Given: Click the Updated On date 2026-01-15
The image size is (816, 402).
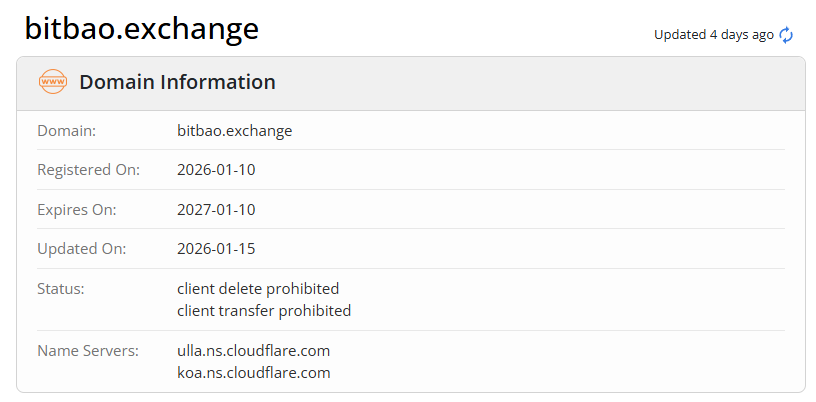Looking at the screenshot, I should point(216,249).
